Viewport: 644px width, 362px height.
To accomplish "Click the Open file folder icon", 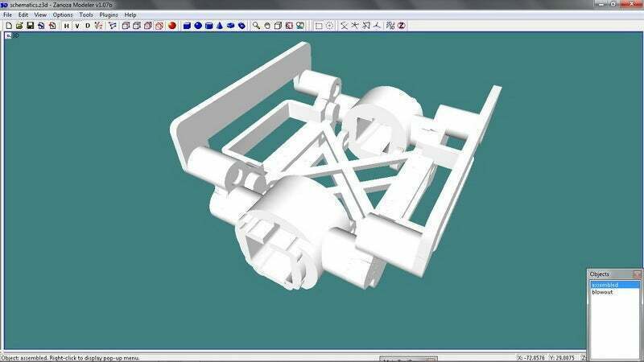I will pyautogui.click(x=19, y=26).
